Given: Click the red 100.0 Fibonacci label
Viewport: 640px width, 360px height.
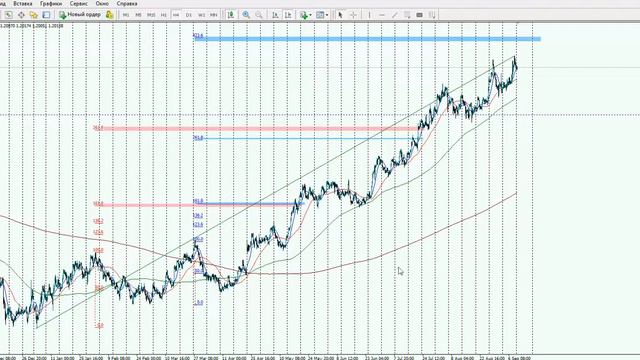Looking at the screenshot, I should coord(98,250).
